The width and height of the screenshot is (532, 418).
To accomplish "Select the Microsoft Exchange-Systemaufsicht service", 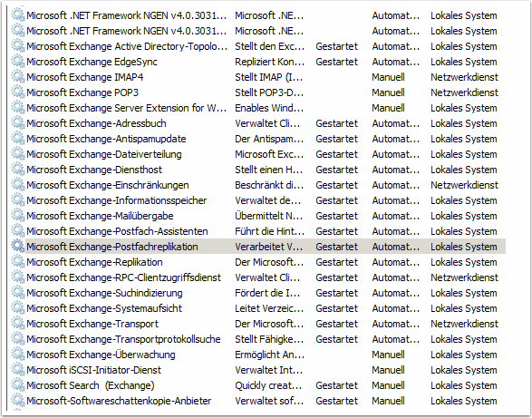I will tap(104, 308).
